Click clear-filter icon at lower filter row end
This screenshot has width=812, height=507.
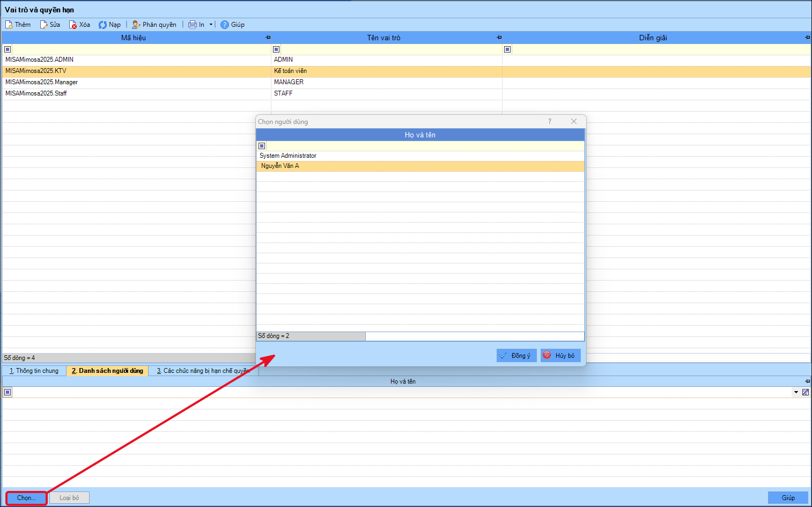pos(805,392)
